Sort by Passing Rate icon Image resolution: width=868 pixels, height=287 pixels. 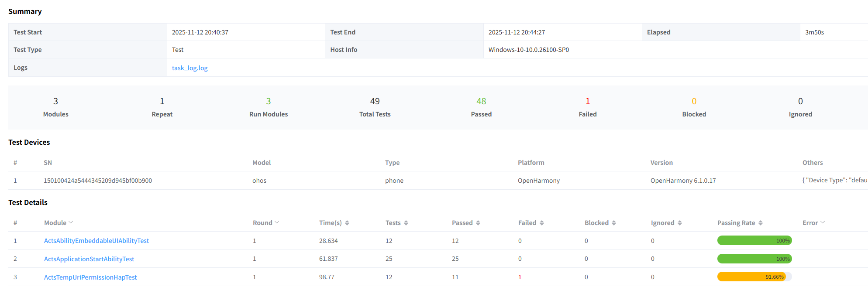click(761, 223)
